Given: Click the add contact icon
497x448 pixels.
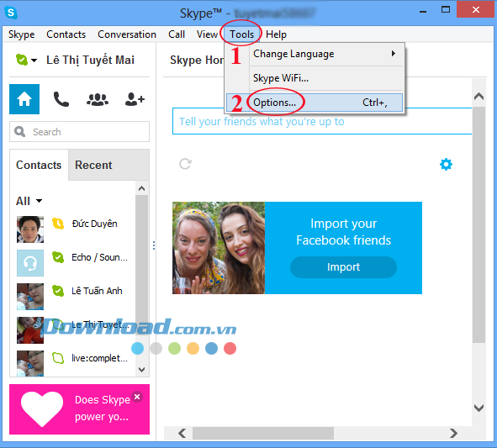Looking at the screenshot, I should point(135,99).
